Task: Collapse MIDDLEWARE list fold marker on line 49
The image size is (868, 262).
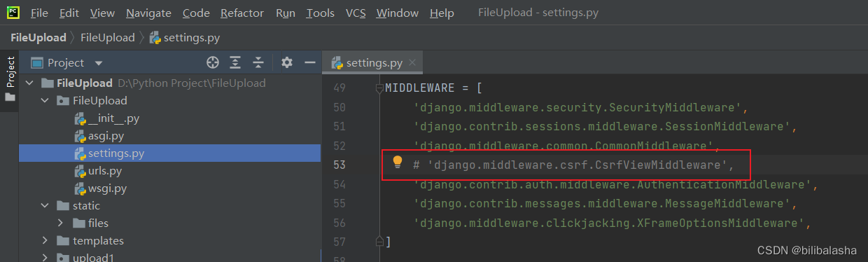Action: coord(379,88)
